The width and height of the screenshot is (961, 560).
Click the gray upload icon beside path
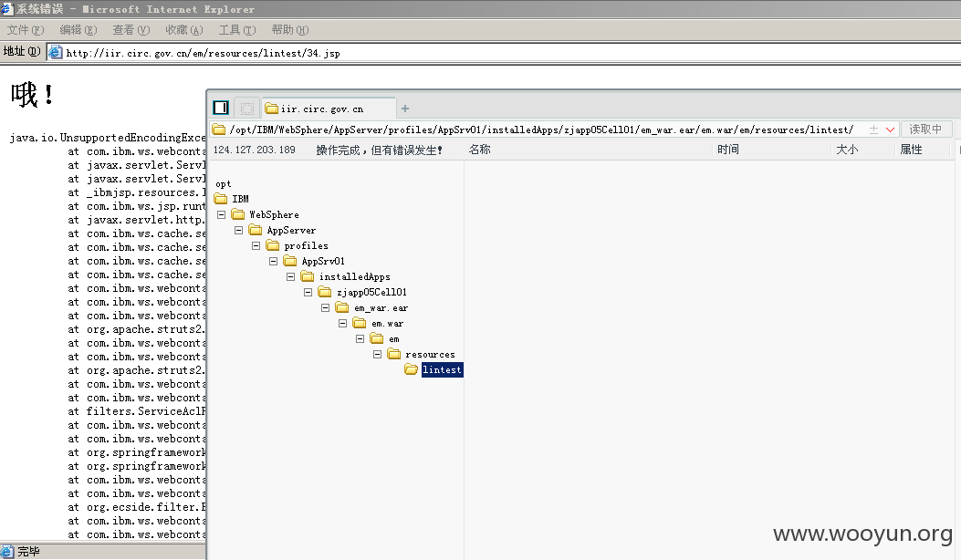(x=873, y=130)
